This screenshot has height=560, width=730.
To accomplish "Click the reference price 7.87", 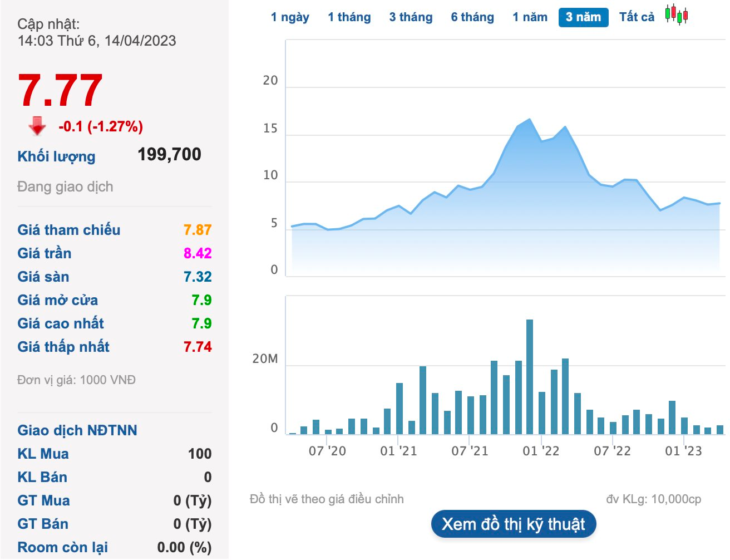I will pos(198,230).
